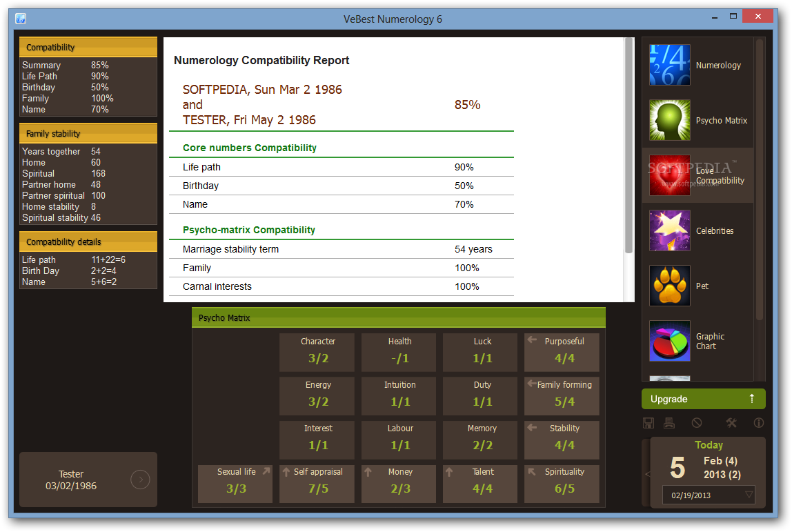Open the Graphic Chart pie icon
Image resolution: width=792 pixels, height=532 pixels.
pos(669,341)
